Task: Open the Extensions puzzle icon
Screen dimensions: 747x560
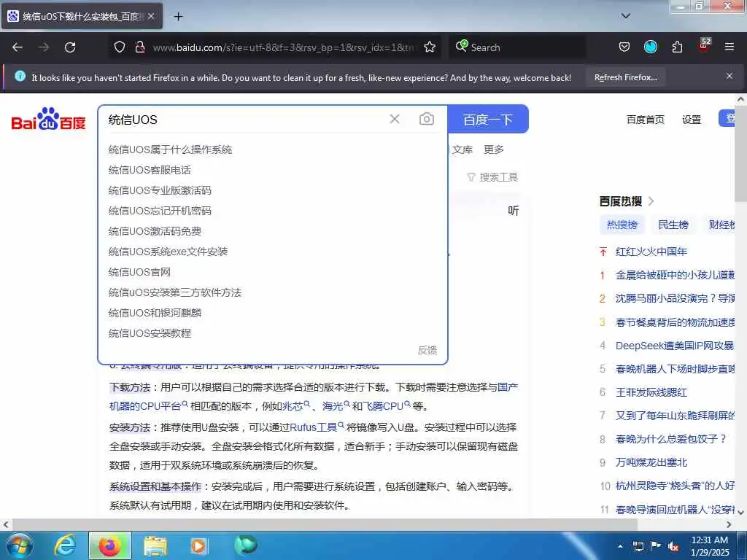Action: click(677, 47)
